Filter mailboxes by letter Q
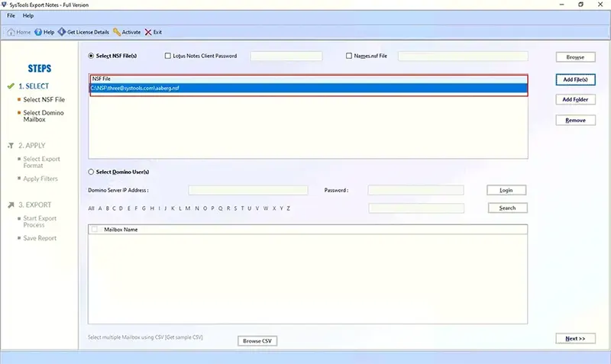The image size is (611, 364). [x=220, y=208]
